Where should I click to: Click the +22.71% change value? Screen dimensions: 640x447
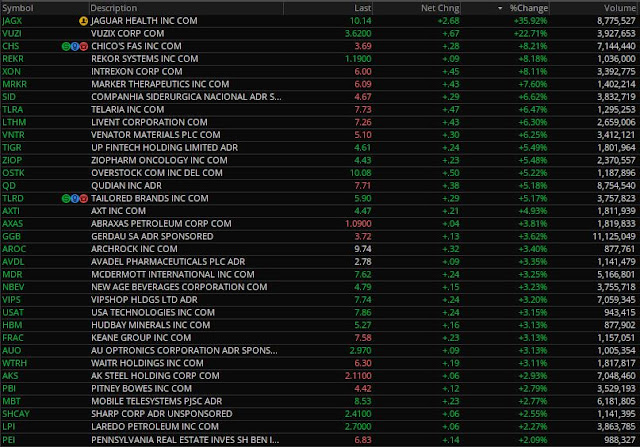tap(531, 33)
